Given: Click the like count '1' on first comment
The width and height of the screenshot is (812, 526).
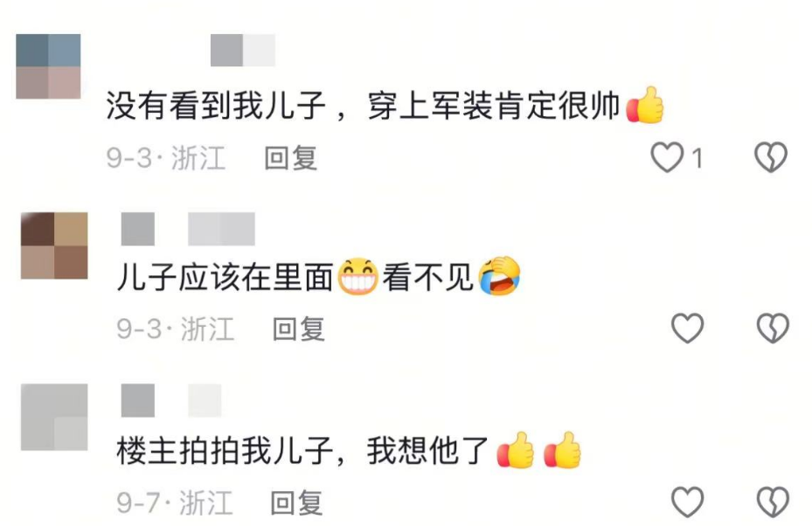Looking at the screenshot, I should tap(697, 158).
